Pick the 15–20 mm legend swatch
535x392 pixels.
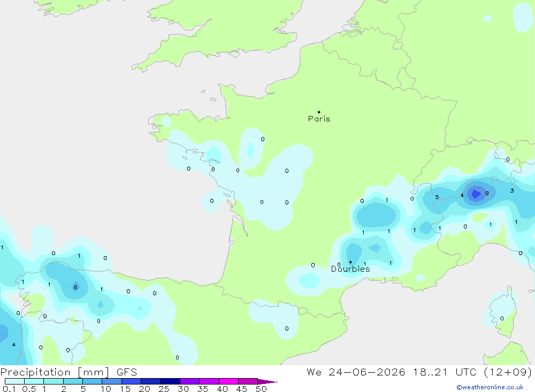131,381
